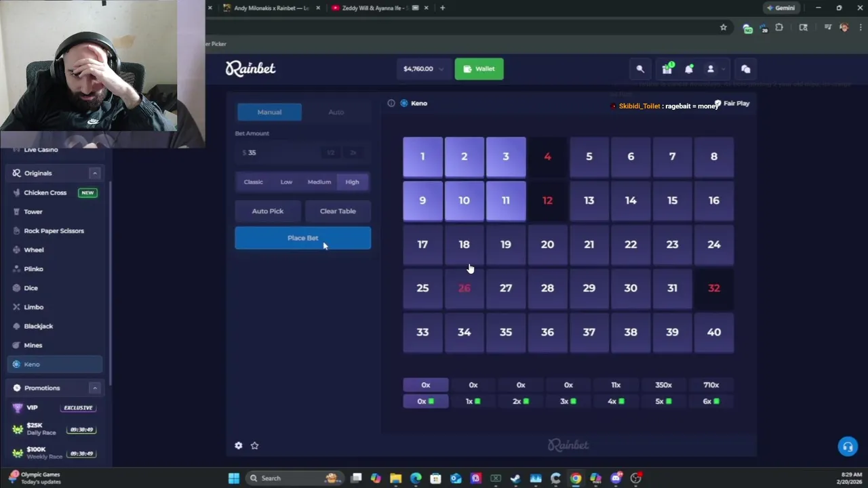Favorite Keno with the star icon
This screenshot has height=488, width=868.
tap(255, 445)
